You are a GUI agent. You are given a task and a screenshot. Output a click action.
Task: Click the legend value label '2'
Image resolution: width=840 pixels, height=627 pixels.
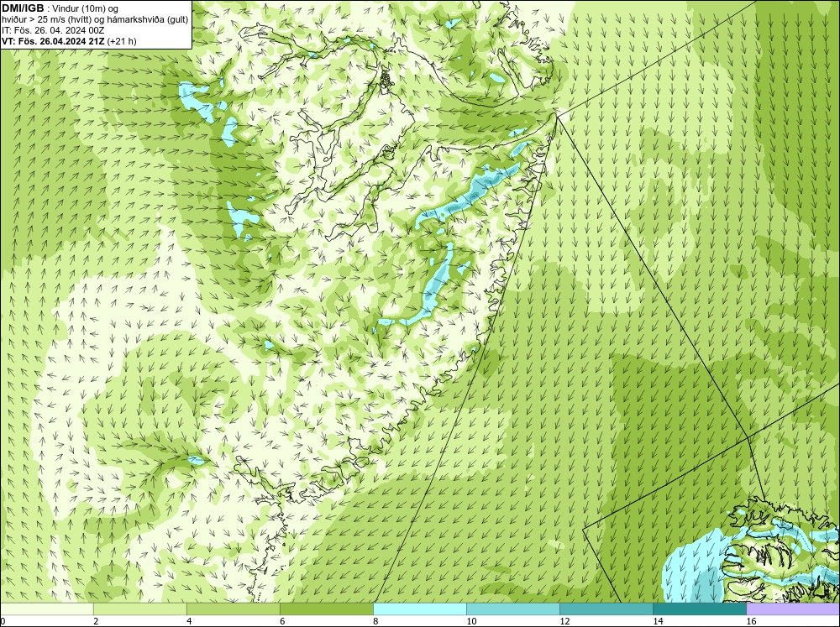pyautogui.click(x=96, y=621)
